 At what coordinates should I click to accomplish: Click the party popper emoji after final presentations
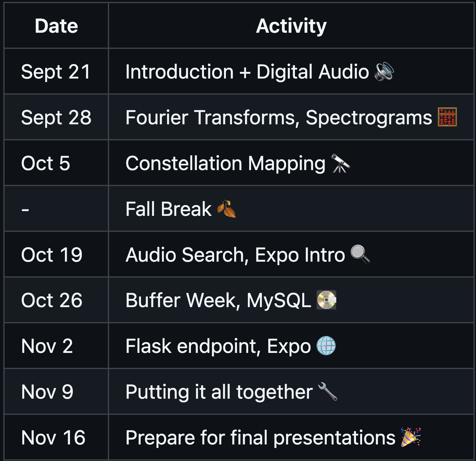411,437
